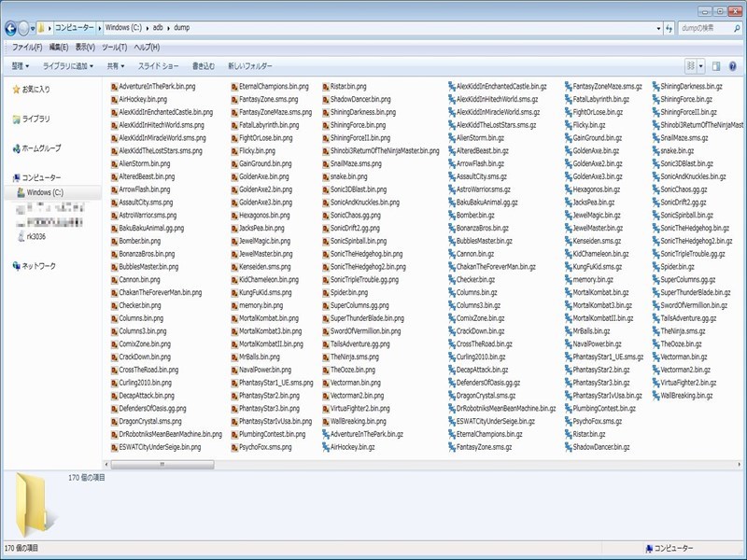747x560 pixels.
Task: Select the ShiningDarkness.bin.gz archive icon
Action: pyautogui.click(x=656, y=87)
